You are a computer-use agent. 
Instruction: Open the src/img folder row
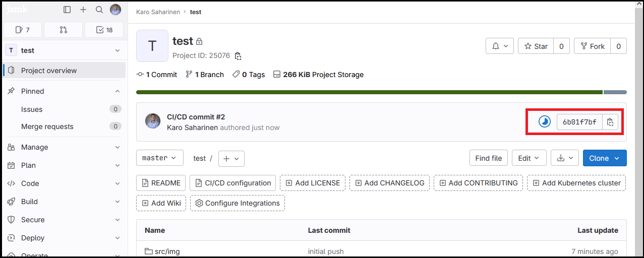pos(167,251)
